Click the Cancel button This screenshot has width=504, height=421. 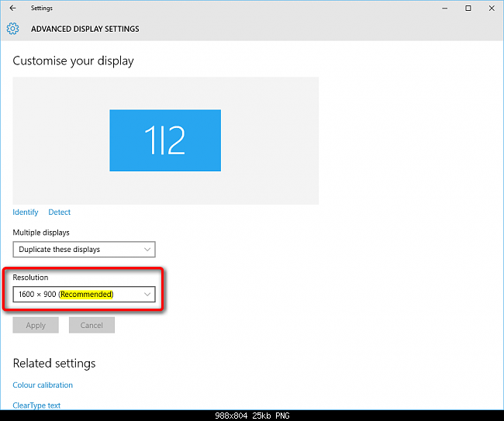pyautogui.click(x=91, y=325)
